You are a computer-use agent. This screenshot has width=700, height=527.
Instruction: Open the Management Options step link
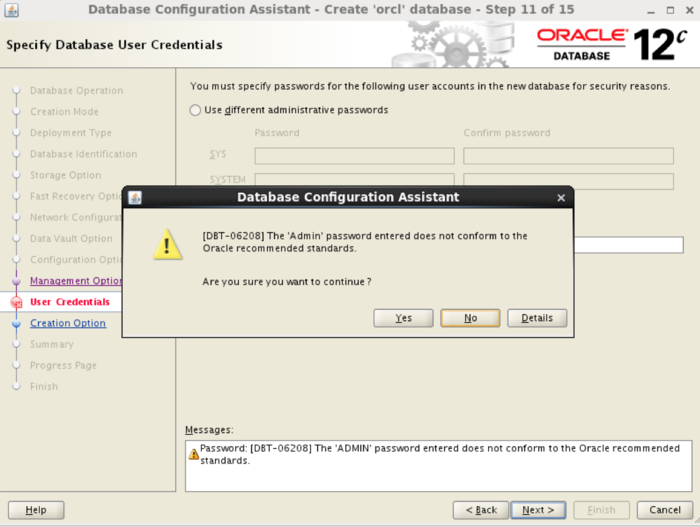[x=76, y=281]
